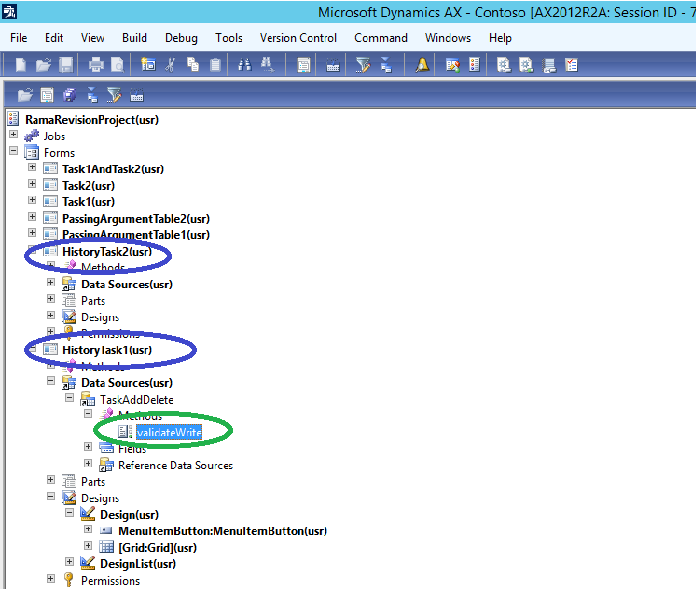Click the stacked-pages icon near toolbar end

[549, 65]
